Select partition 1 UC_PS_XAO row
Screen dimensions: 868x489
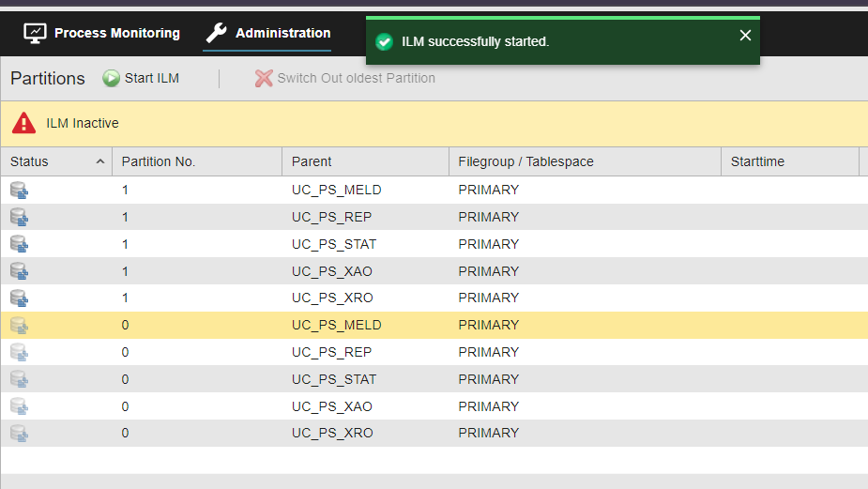pyautogui.click(x=434, y=271)
